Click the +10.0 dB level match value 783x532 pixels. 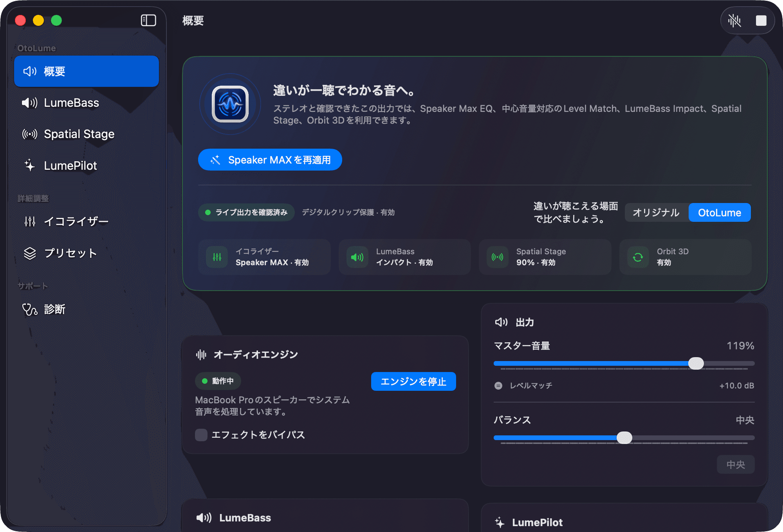click(736, 386)
